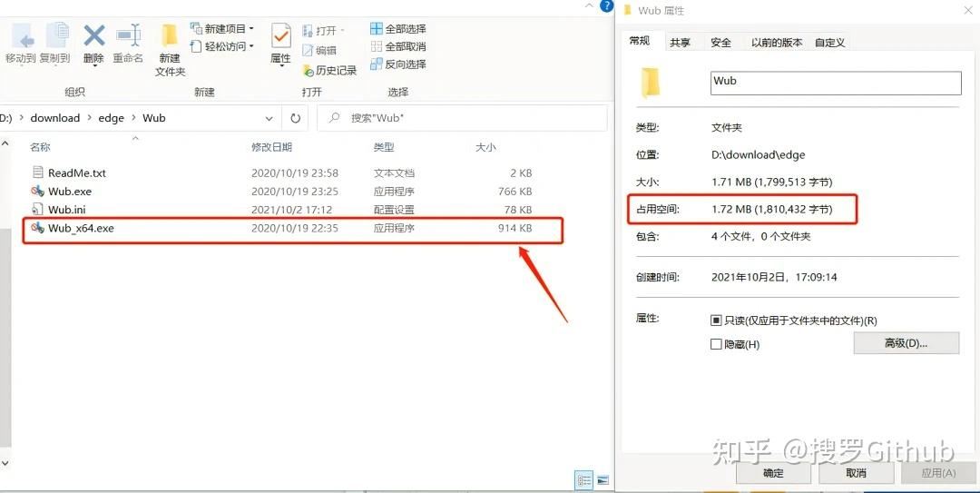The width and height of the screenshot is (980, 493).
Task: Click the navigation pane scroll up arrow
Action: click(5, 143)
